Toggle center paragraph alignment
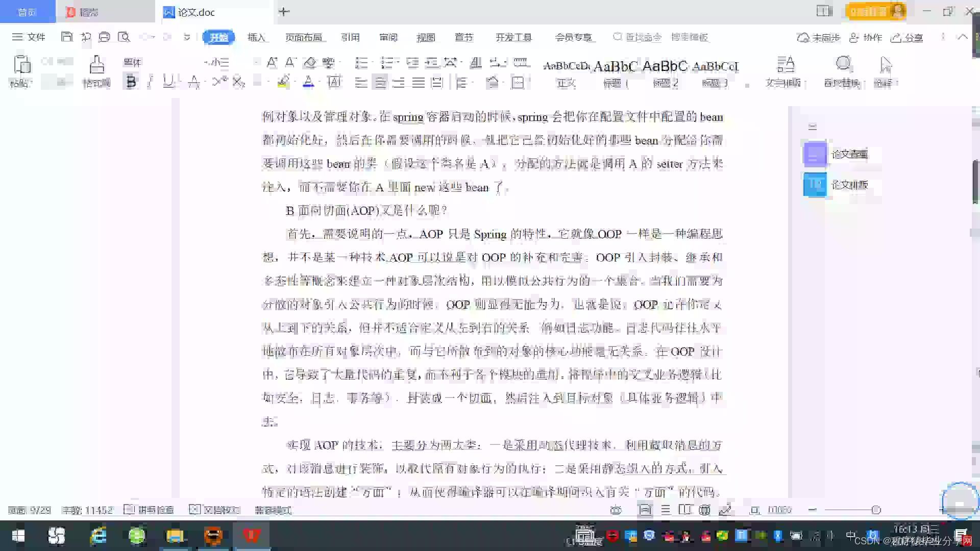This screenshot has width=980, height=551. (380, 82)
